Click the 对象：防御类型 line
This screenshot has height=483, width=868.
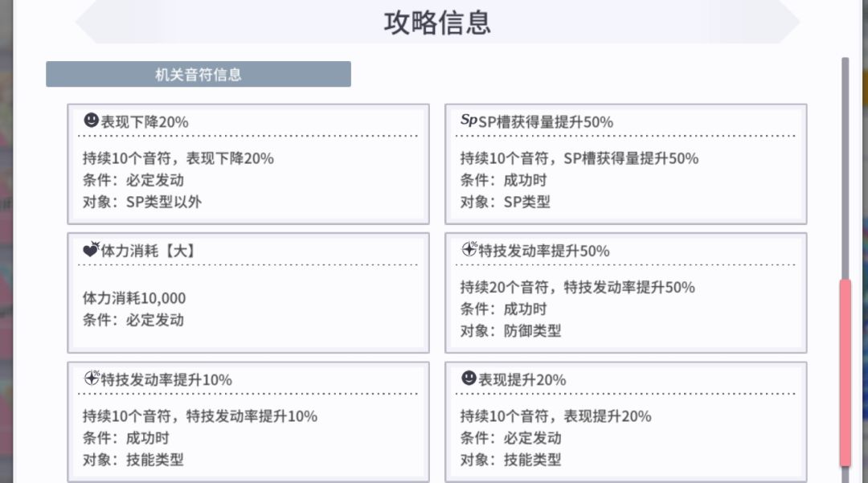pos(510,330)
